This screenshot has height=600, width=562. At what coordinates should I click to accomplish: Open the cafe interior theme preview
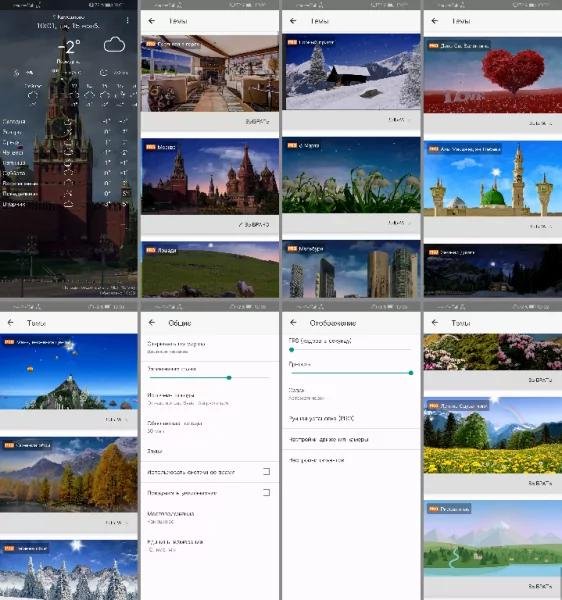click(210, 73)
